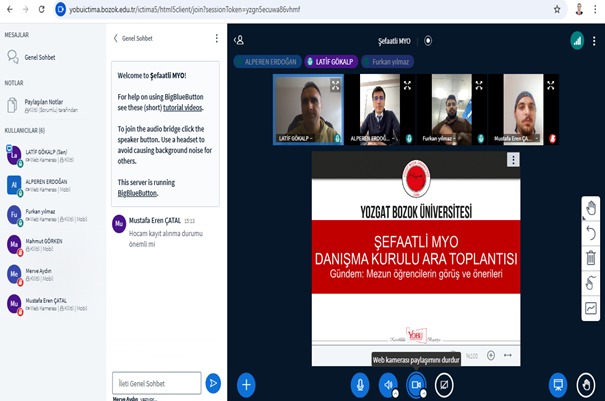Open the audio device options arrow
The image size is (605, 401).
pos(395,393)
